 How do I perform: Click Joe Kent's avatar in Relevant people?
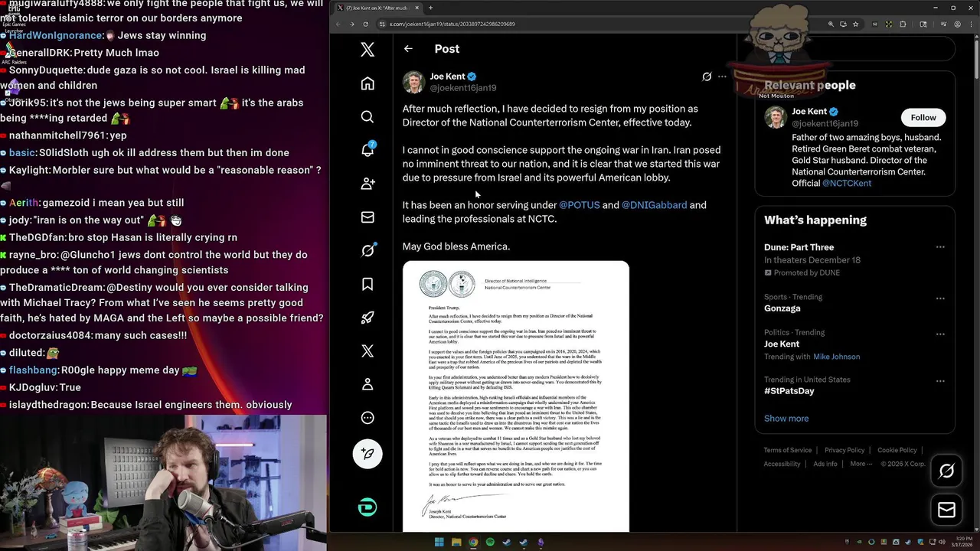(775, 117)
